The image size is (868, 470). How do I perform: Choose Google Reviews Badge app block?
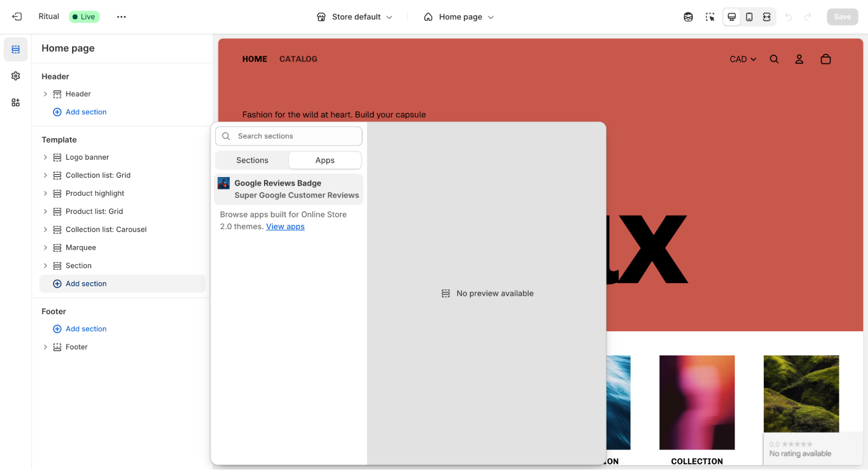(x=289, y=189)
